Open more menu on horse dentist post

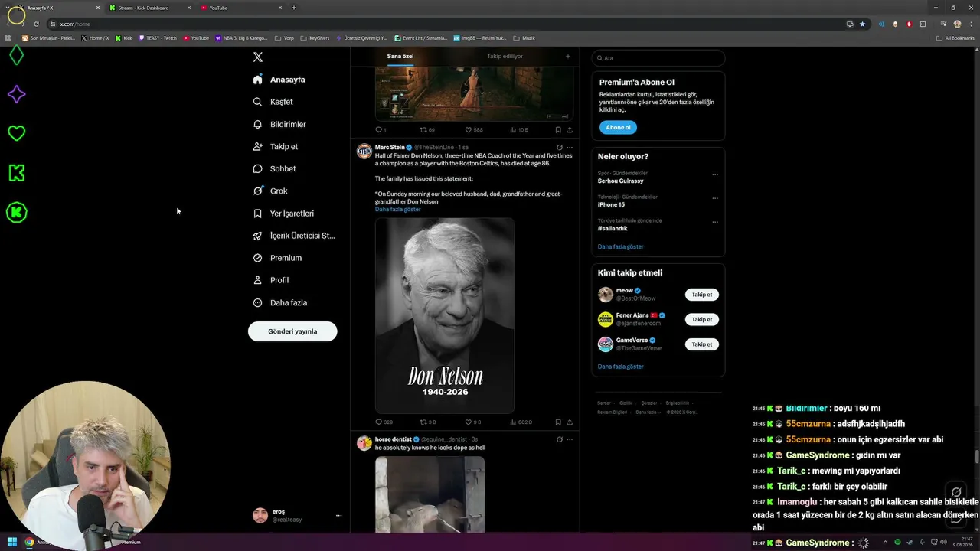pos(570,439)
